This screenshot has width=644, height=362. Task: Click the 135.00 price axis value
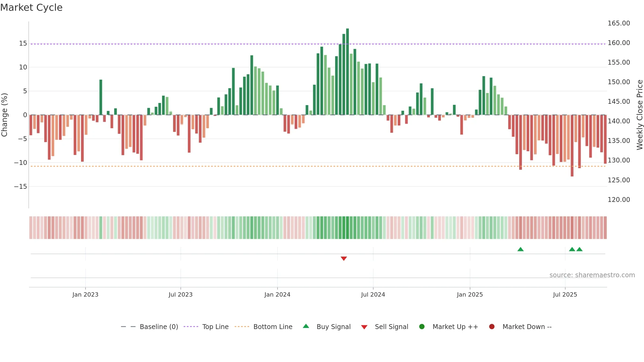[x=619, y=141]
